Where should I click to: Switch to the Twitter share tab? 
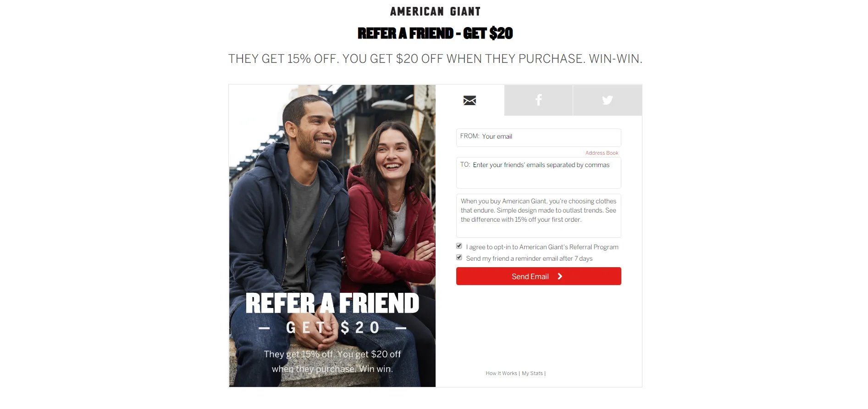click(608, 100)
